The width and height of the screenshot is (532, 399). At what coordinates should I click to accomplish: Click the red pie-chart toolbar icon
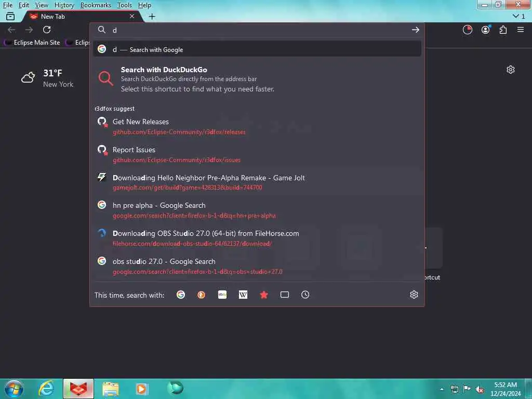coord(468,30)
